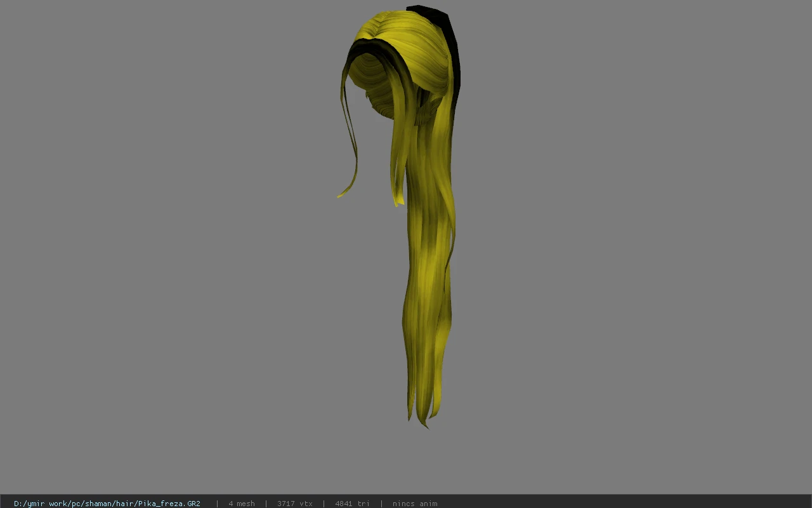Click the '4 mesh' status entry

[242, 504]
